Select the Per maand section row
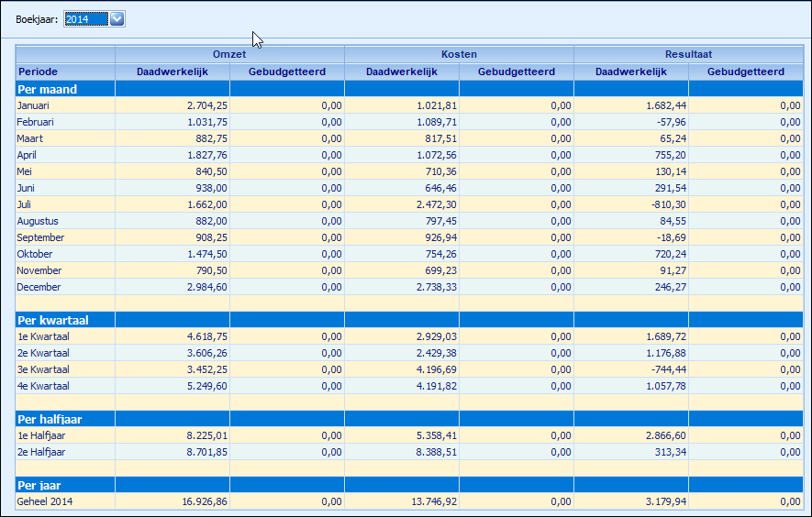Screen dimensions: 812x517 pos(409,89)
